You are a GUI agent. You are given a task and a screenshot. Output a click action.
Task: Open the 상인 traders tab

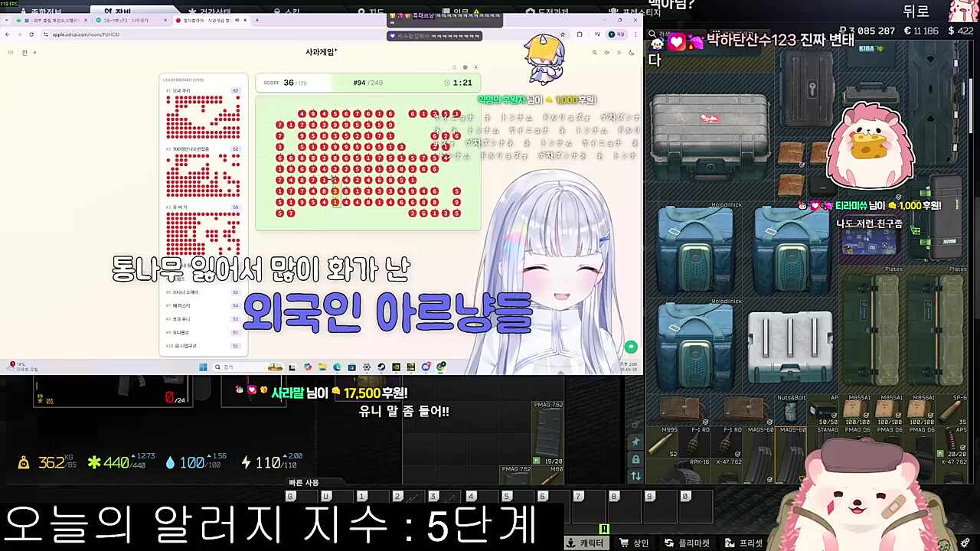tap(634, 543)
